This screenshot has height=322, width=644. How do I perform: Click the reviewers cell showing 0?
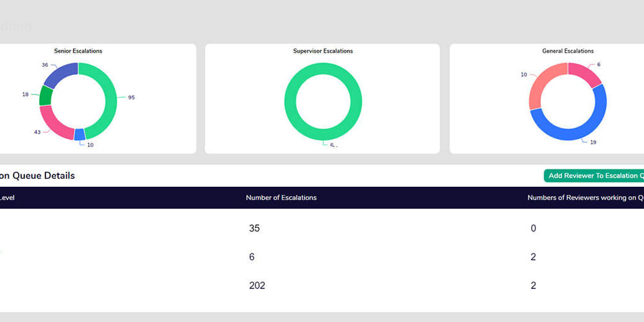pos(533,229)
